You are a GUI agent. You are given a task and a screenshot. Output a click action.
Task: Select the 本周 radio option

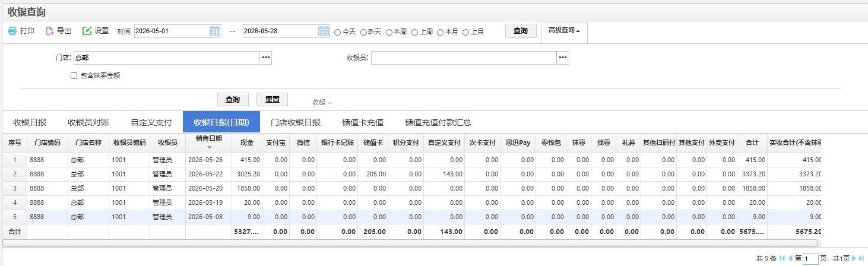pyautogui.click(x=389, y=32)
